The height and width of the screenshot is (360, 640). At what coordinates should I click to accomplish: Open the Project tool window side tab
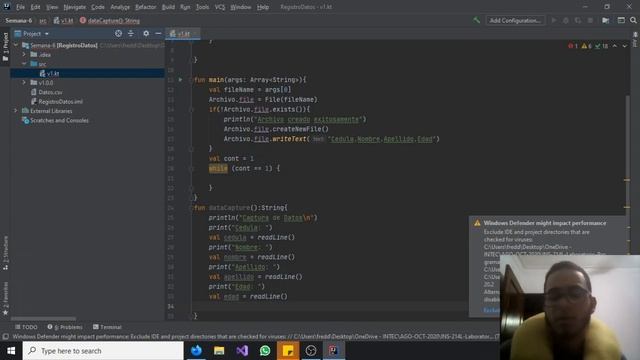5,47
